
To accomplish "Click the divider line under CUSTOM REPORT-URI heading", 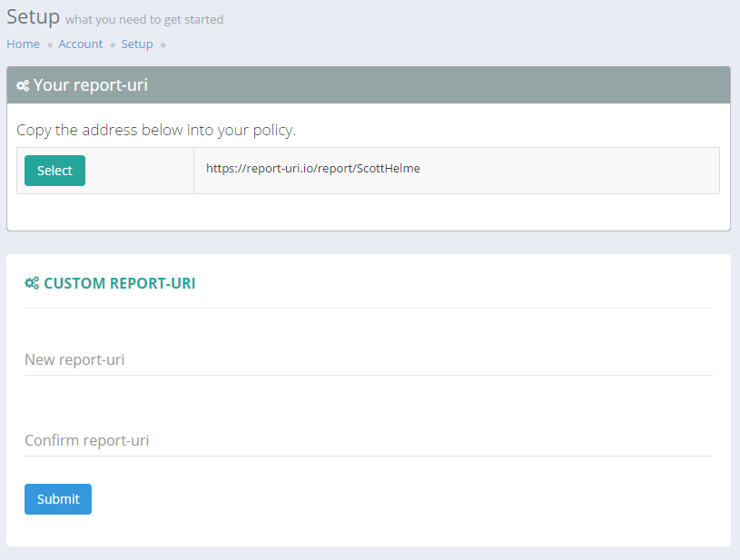I will pyautogui.click(x=368, y=308).
